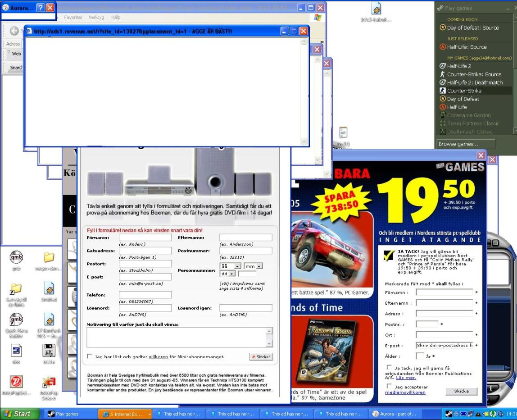The width and height of the screenshot is (517, 420).
Task: Open the Favoriter menu
Action: tap(73, 17)
